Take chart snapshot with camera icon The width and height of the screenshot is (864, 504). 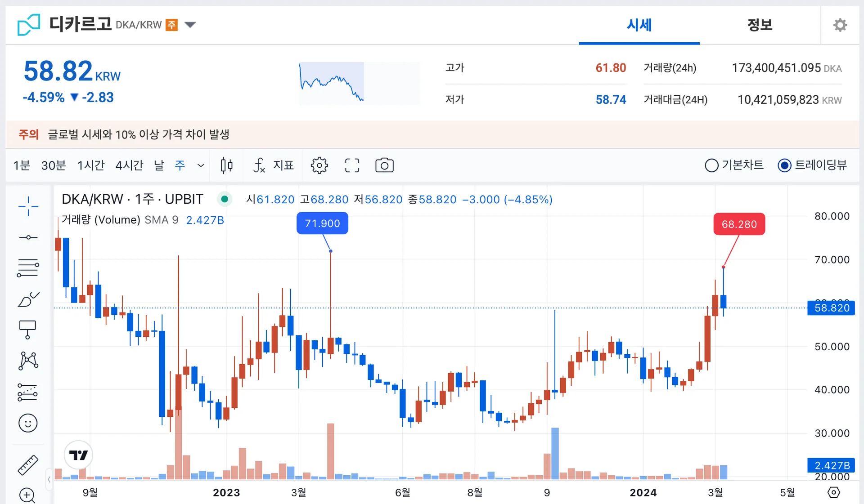(384, 165)
